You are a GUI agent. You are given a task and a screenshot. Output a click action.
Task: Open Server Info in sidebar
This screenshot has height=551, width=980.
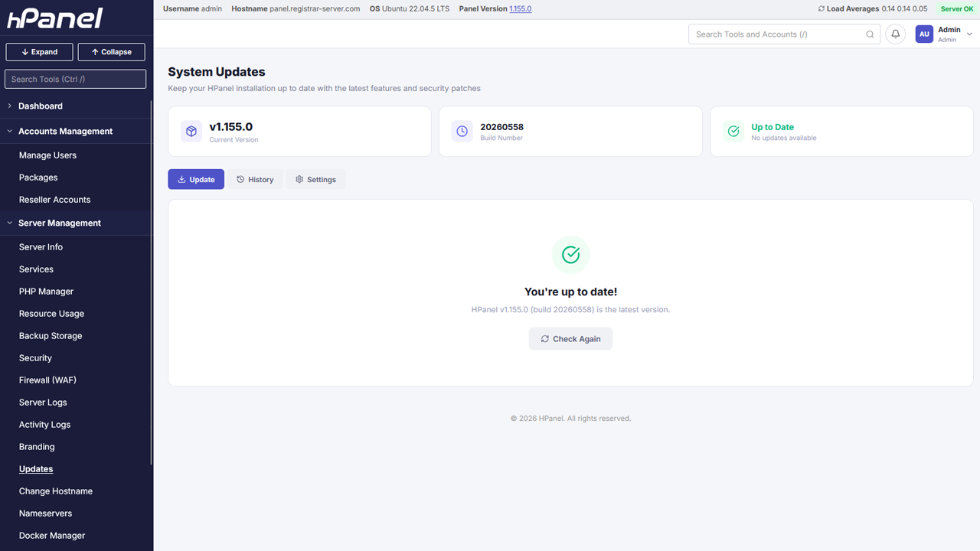click(41, 247)
